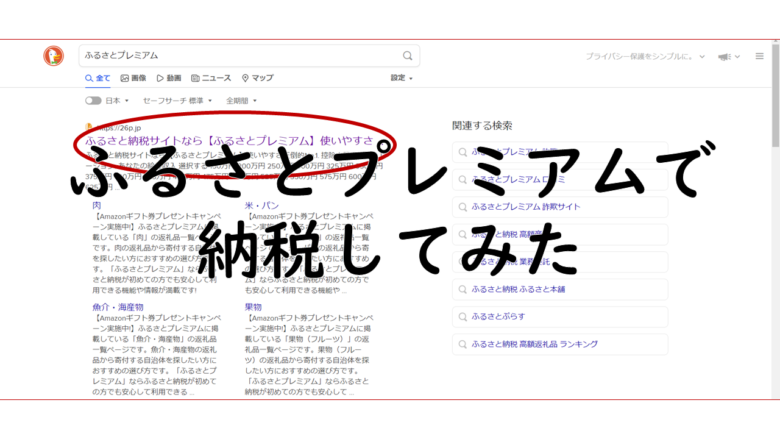Screen dimensions: 780x439
Task: Open the 日本 region dropdown
Action: click(117, 100)
